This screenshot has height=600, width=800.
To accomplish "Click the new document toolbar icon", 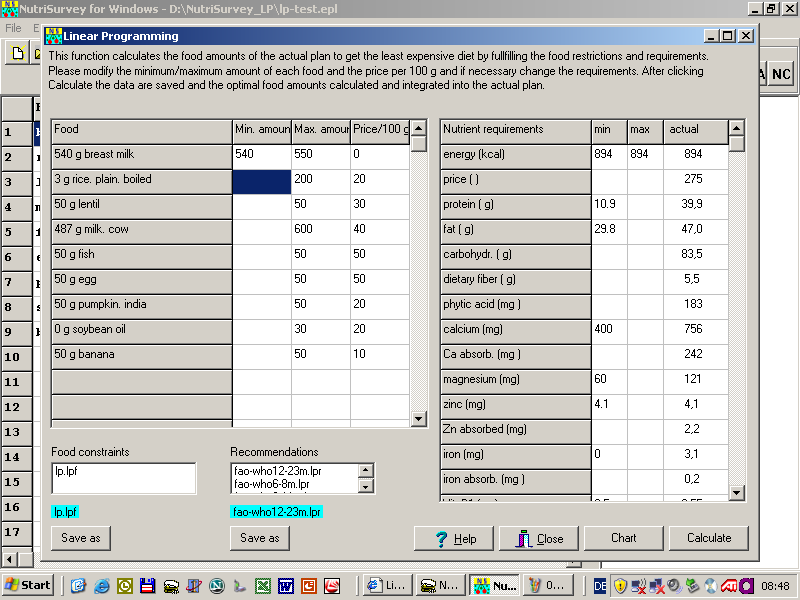I will [x=17, y=53].
